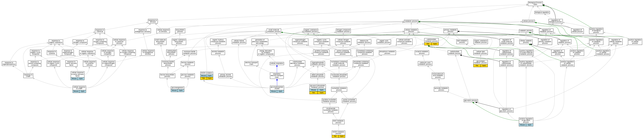644x139 pixels.
Task: Click 'cellular response to chemical stimulus' node
Action: (x=119, y=42)
